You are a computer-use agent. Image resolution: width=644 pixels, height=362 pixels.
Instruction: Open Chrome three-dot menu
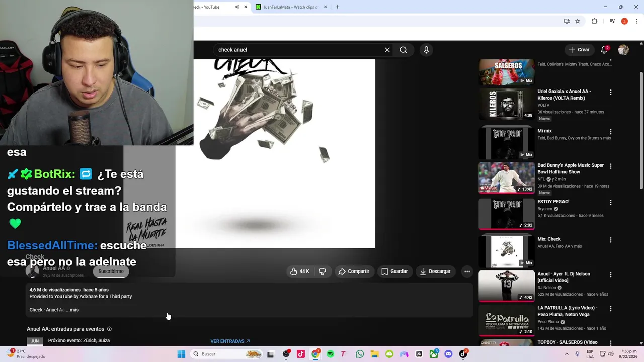point(637,21)
